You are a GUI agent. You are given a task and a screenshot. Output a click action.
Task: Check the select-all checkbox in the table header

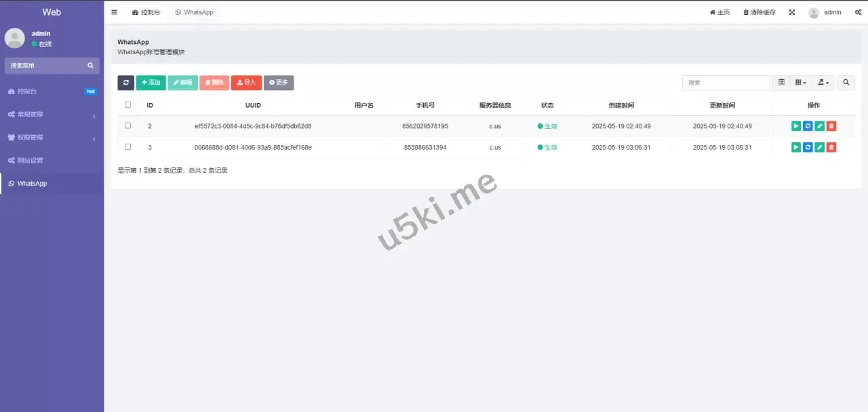(x=127, y=105)
